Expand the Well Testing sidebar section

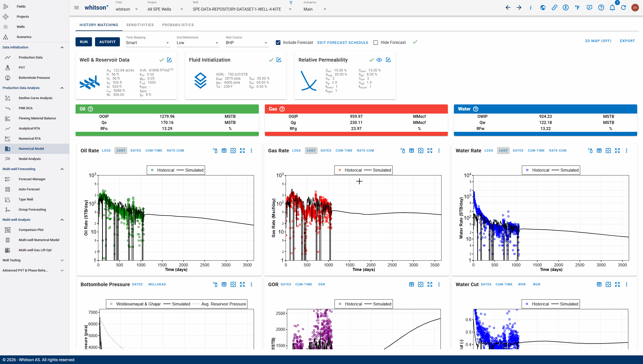point(34,260)
